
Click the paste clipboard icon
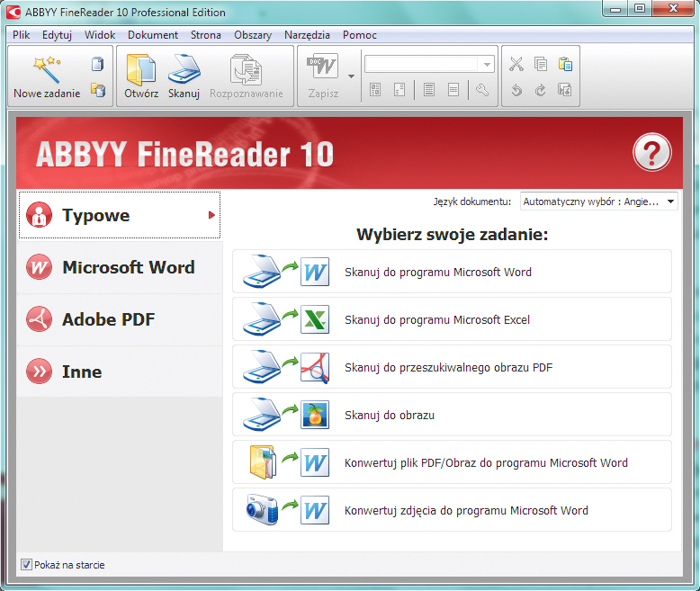point(565,64)
